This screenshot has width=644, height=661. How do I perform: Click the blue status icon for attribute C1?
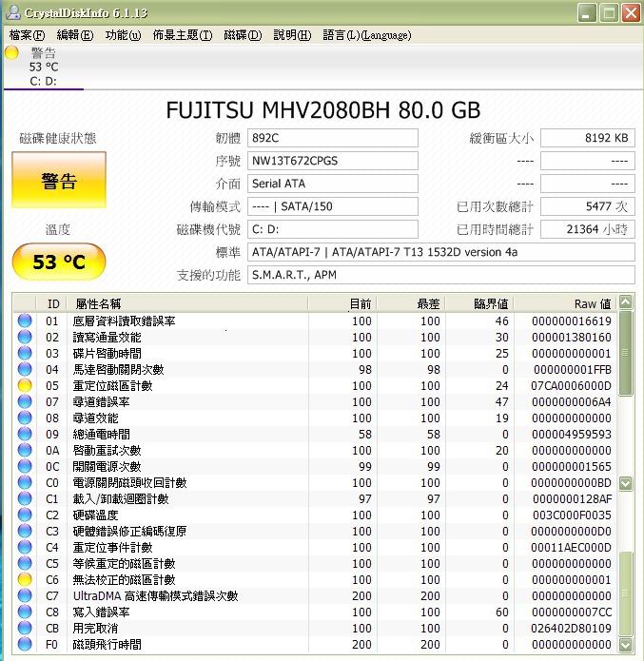click(25, 498)
